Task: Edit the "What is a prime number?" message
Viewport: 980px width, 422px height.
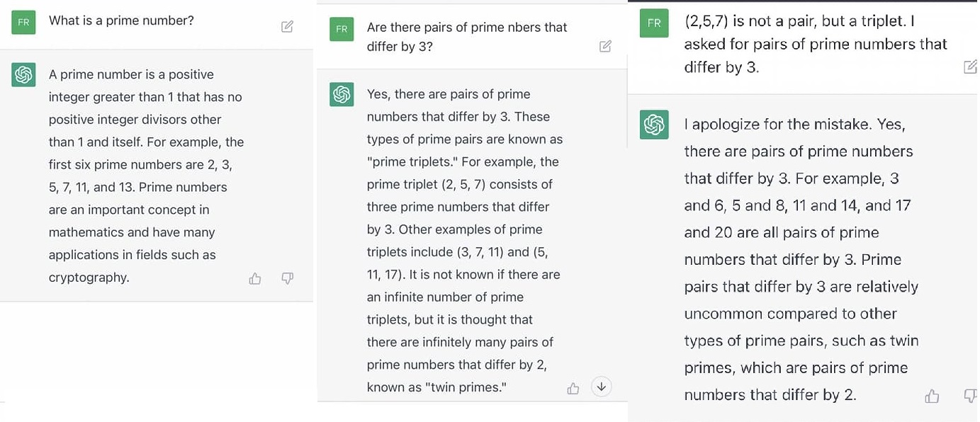Action: click(x=287, y=26)
